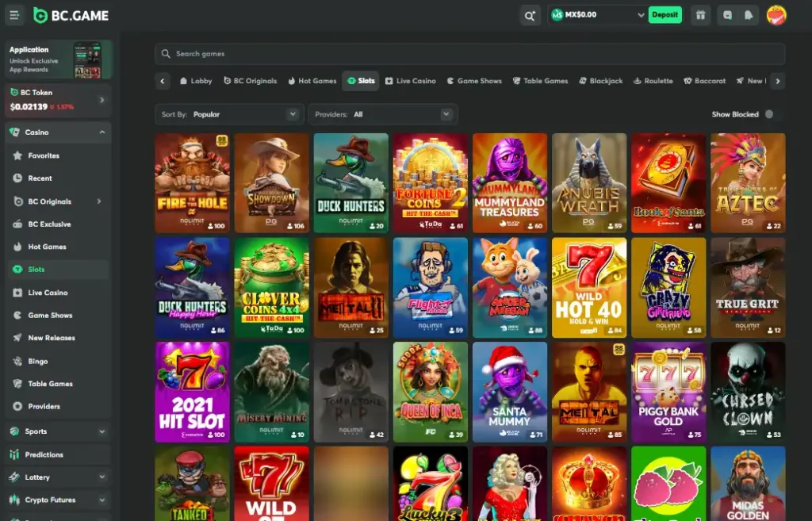Open Book of Santa game tile
The width and height of the screenshot is (812, 521).
668,183
